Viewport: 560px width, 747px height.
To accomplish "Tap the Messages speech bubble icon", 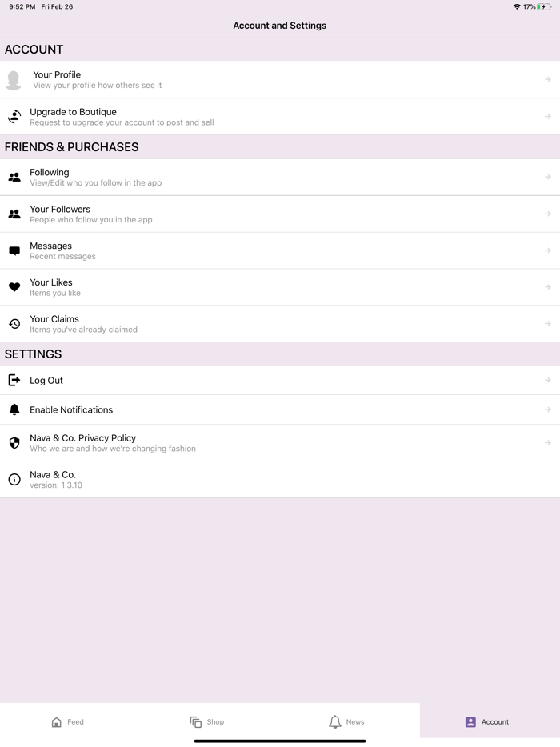I will pos(14,250).
